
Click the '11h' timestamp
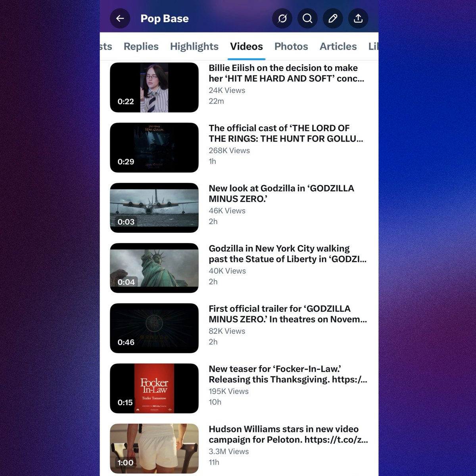(x=214, y=463)
